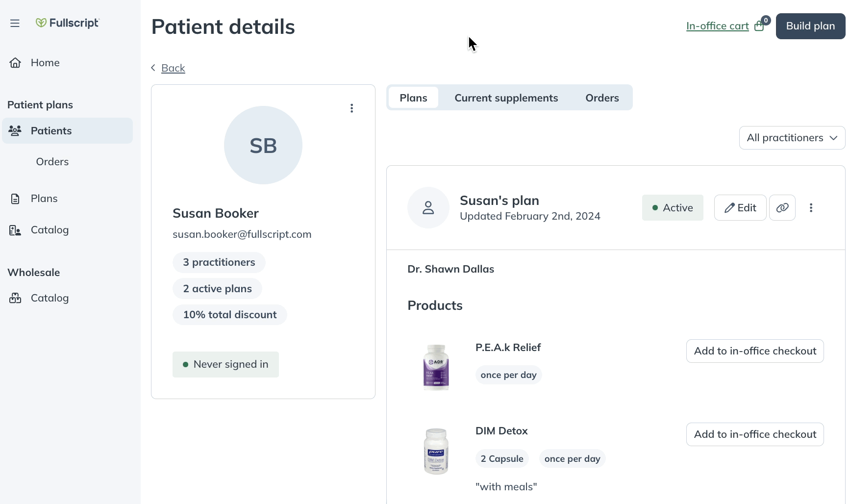Click the Active status badge
This screenshot has width=850, height=504.
coord(673,208)
